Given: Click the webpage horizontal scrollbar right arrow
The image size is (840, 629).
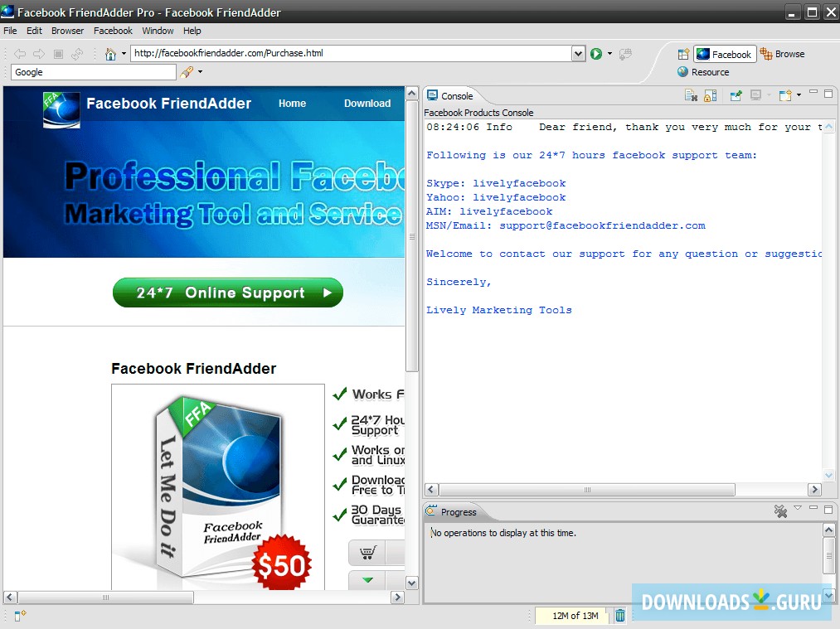Looking at the screenshot, I should [x=397, y=597].
